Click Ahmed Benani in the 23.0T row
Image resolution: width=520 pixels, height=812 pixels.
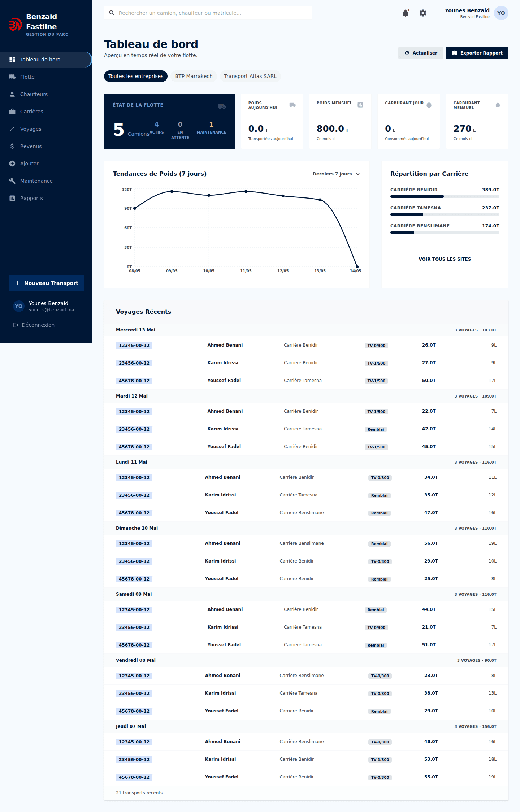pos(222,676)
